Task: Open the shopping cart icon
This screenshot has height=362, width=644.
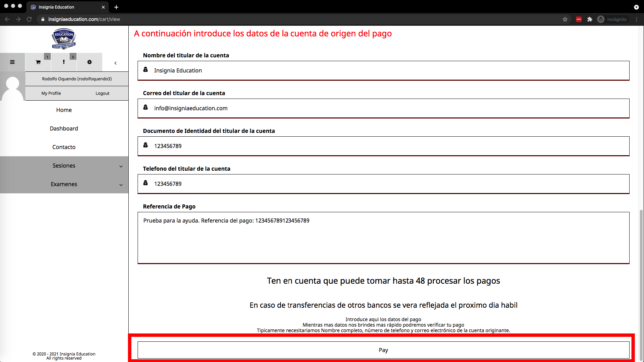Action: [38, 62]
